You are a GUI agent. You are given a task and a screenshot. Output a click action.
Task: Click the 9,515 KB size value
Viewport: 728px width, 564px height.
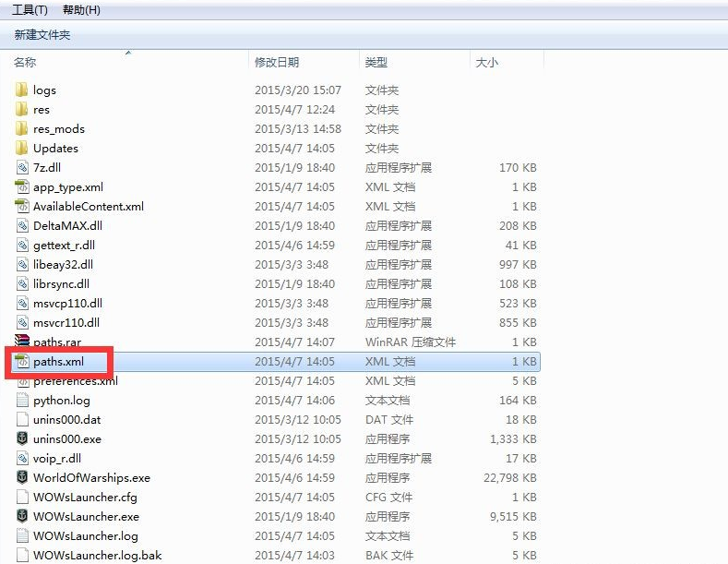pos(514,517)
